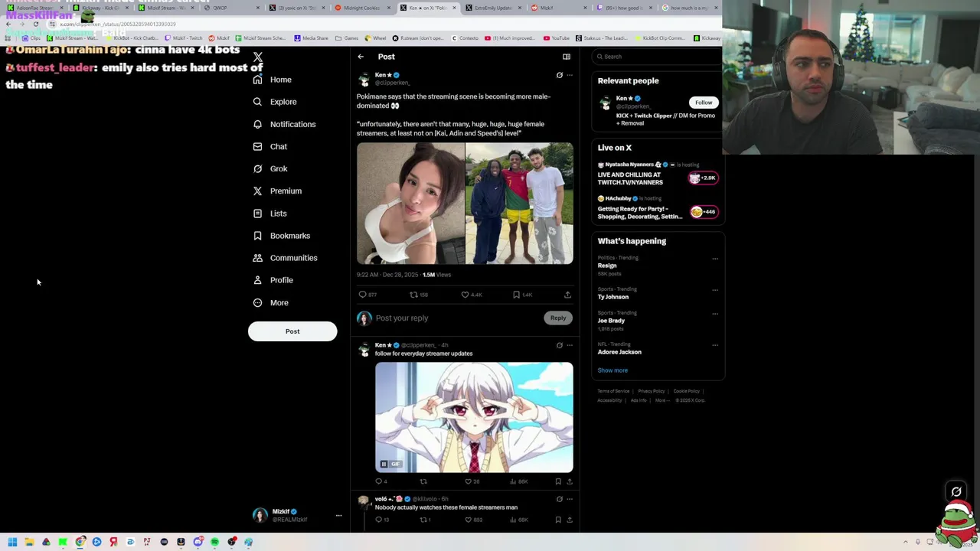
Task: Open more options for Resign trend
Action: (715, 259)
